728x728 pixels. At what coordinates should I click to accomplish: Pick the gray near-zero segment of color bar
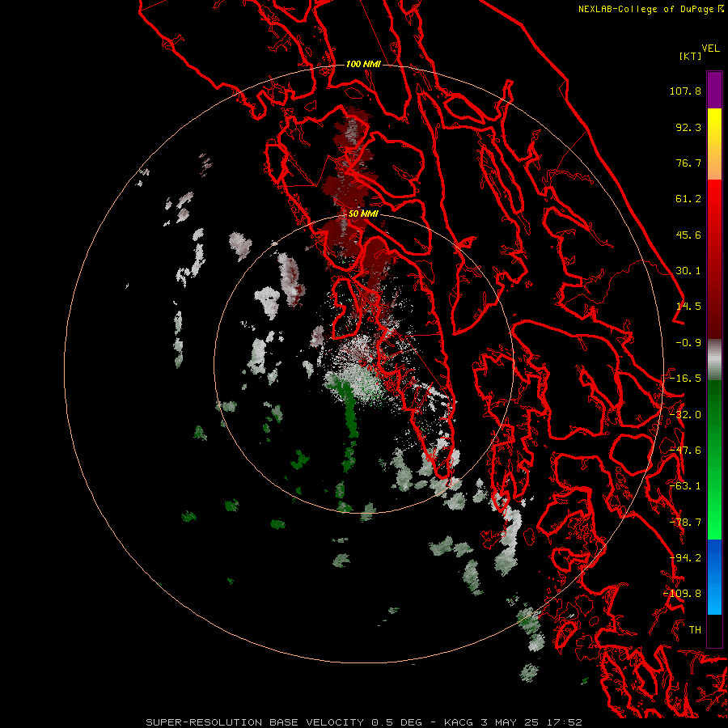(x=714, y=360)
